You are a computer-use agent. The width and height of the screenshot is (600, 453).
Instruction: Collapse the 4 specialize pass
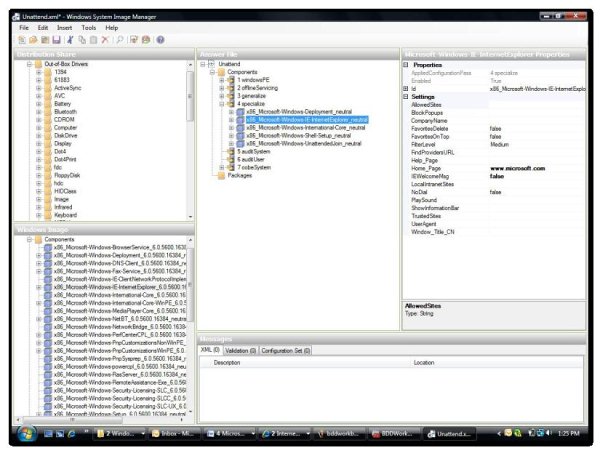coord(222,104)
